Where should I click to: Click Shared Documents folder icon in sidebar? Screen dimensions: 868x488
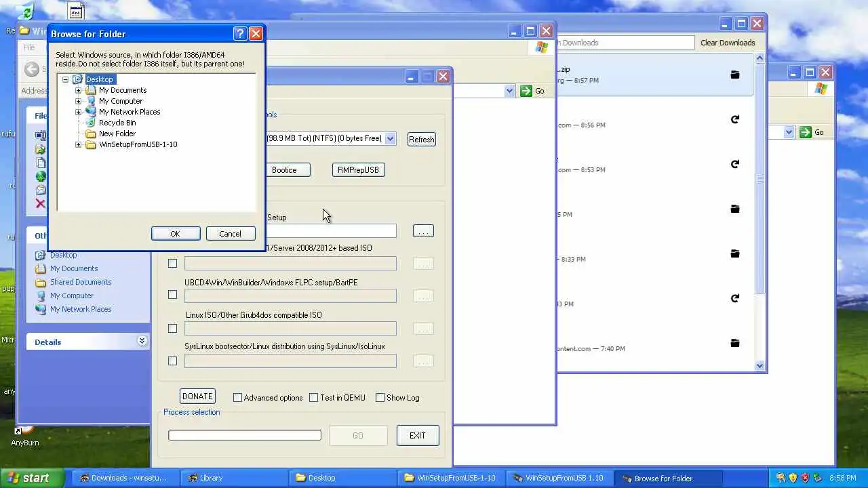click(41, 282)
